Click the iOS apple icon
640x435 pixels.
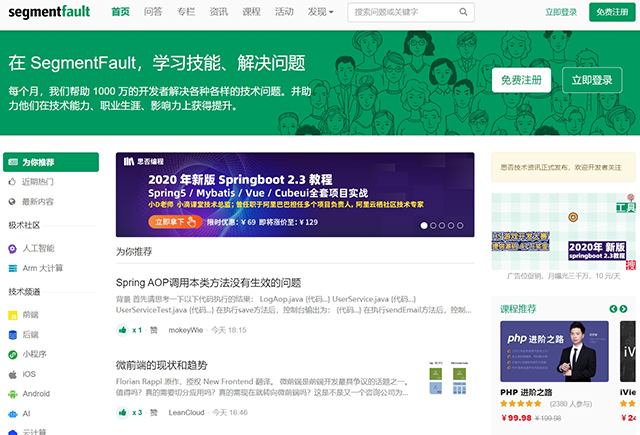[x=13, y=374]
